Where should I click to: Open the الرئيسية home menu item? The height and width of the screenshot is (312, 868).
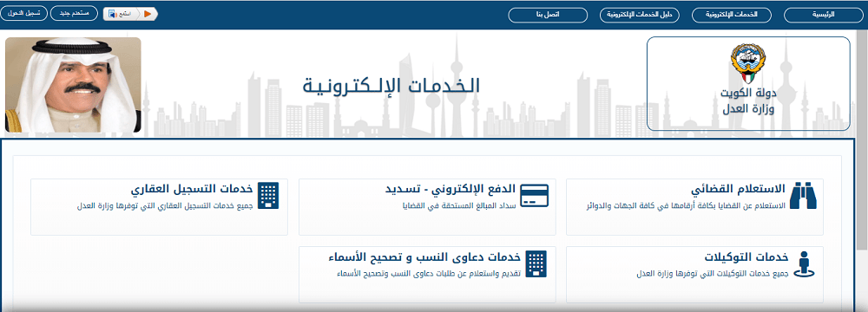(823, 15)
